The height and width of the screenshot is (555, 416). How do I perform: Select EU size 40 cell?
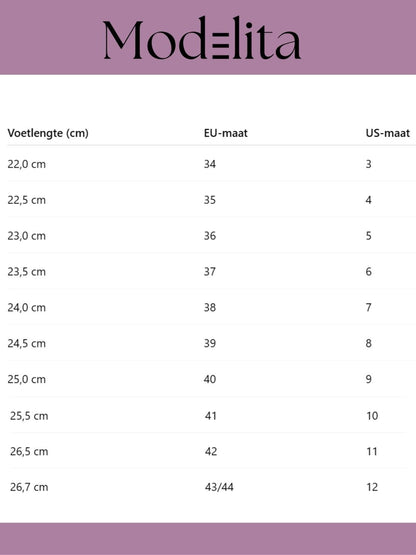pyautogui.click(x=210, y=379)
